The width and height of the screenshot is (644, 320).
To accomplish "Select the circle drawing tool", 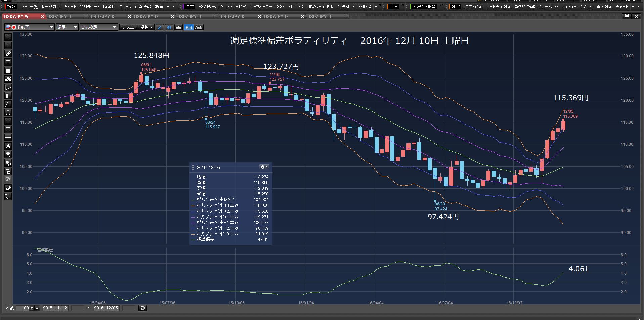I will click(x=8, y=121).
